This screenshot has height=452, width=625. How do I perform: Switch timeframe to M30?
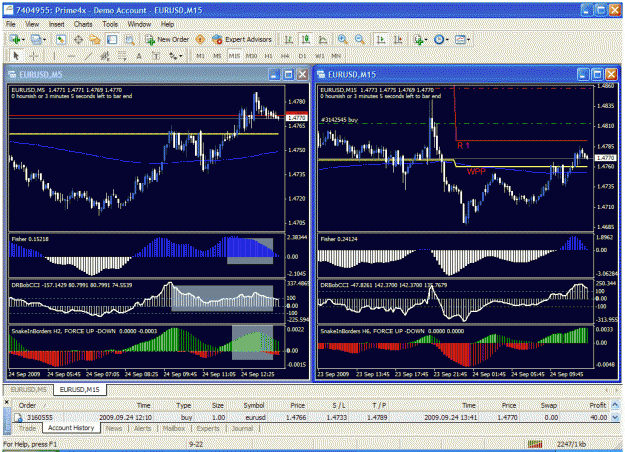[x=251, y=56]
